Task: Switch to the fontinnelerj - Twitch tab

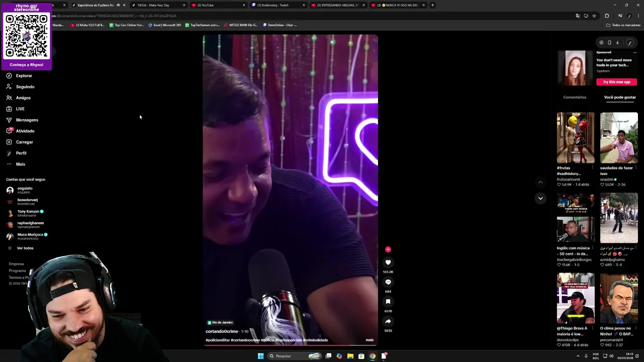Action: (278, 5)
